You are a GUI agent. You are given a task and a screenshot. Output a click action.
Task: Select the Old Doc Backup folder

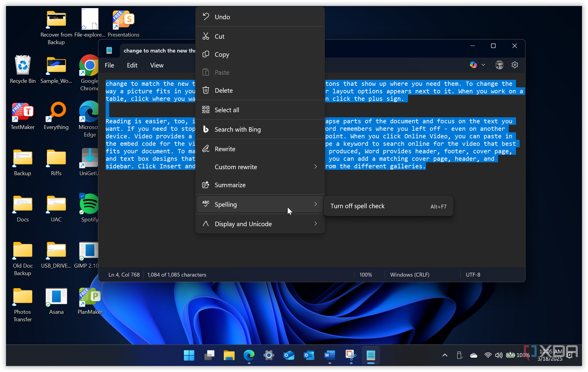[23, 258]
